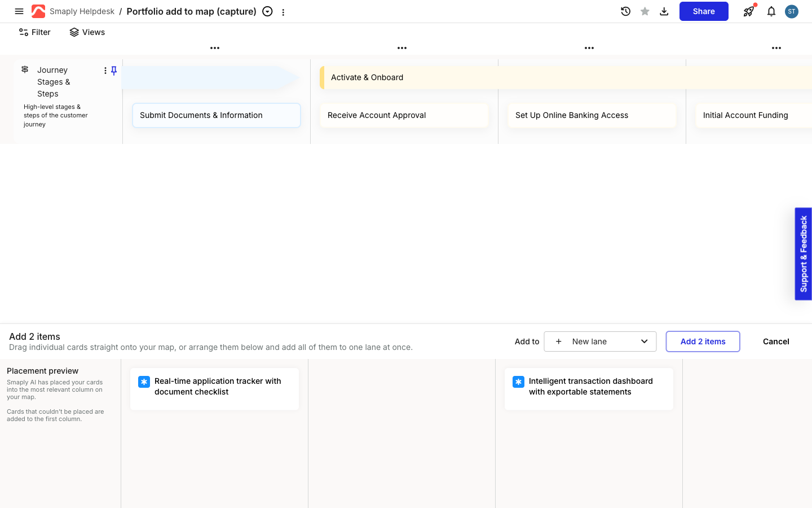Click the yellow Activate & Onboard stage bar
Image resolution: width=812 pixels, height=508 pixels.
[x=566, y=77]
